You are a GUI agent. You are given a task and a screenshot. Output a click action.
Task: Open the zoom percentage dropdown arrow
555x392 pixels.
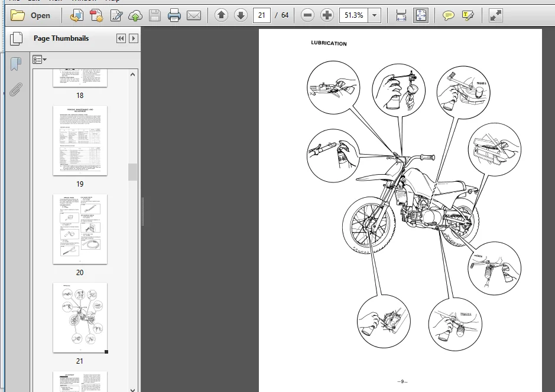(374, 15)
